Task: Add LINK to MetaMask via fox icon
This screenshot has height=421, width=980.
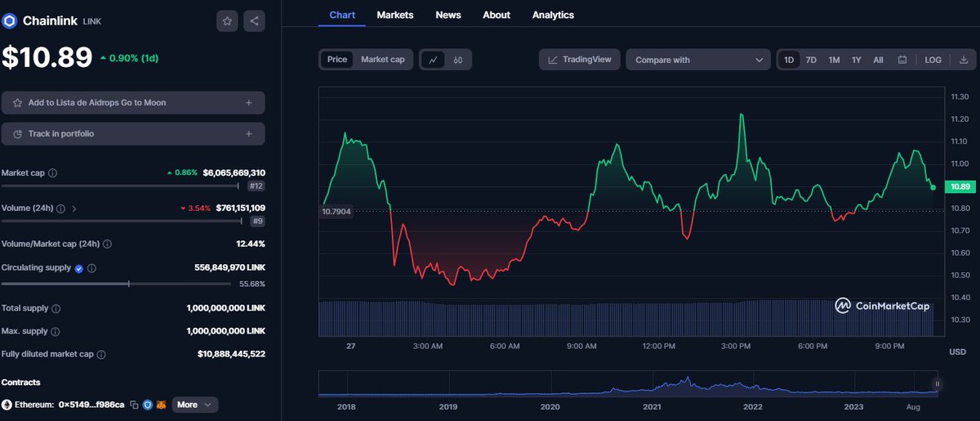Action: tap(162, 405)
